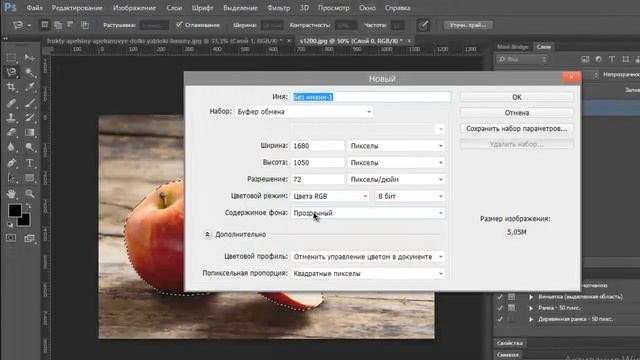Select the Path Selection tool
The height and width of the screenshot is (360, 640).
(x=11, y=178)
